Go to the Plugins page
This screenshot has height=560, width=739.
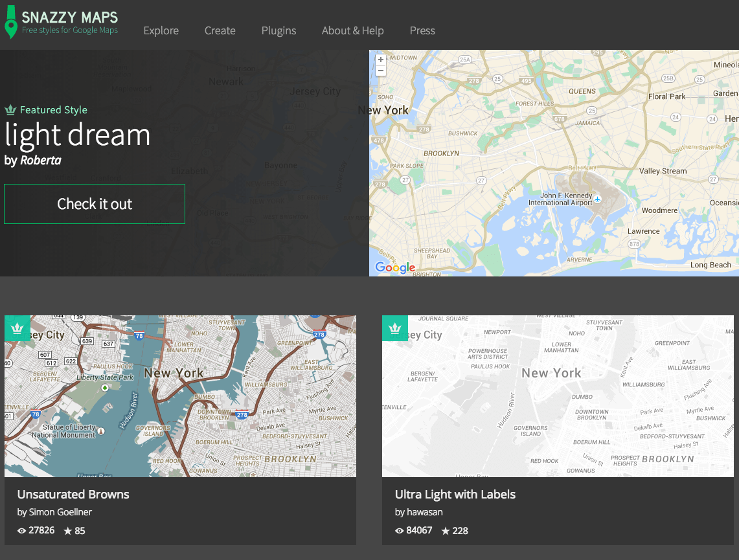pyautogui.click(x=279, y=30)
